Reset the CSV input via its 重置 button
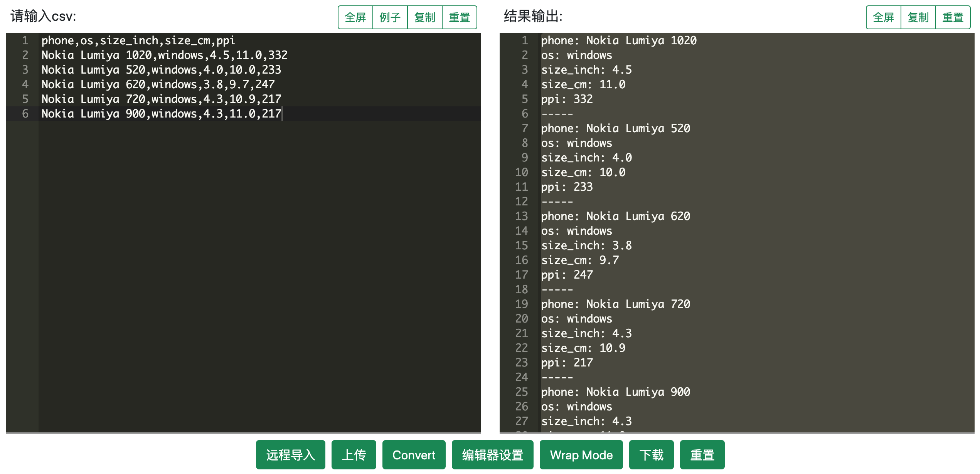980x474 pixels. (x=459, y=17)
